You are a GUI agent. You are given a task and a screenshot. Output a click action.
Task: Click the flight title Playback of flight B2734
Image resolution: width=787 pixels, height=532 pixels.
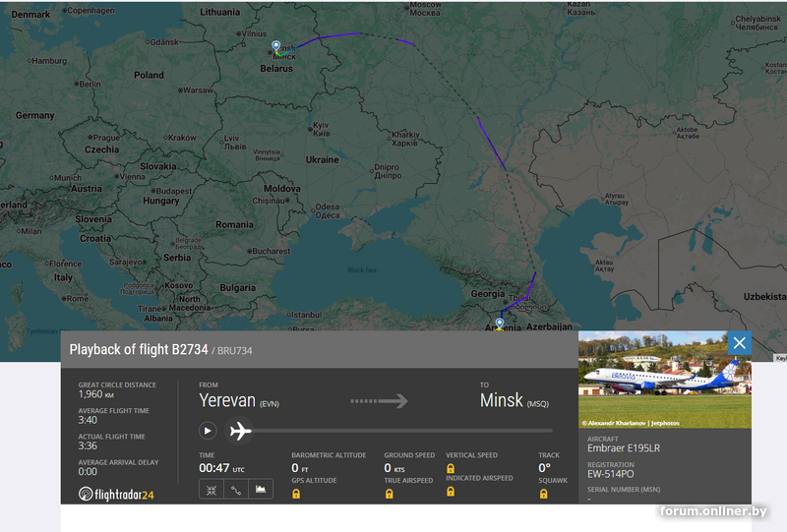pyautogui.click(x=139, y=349)
